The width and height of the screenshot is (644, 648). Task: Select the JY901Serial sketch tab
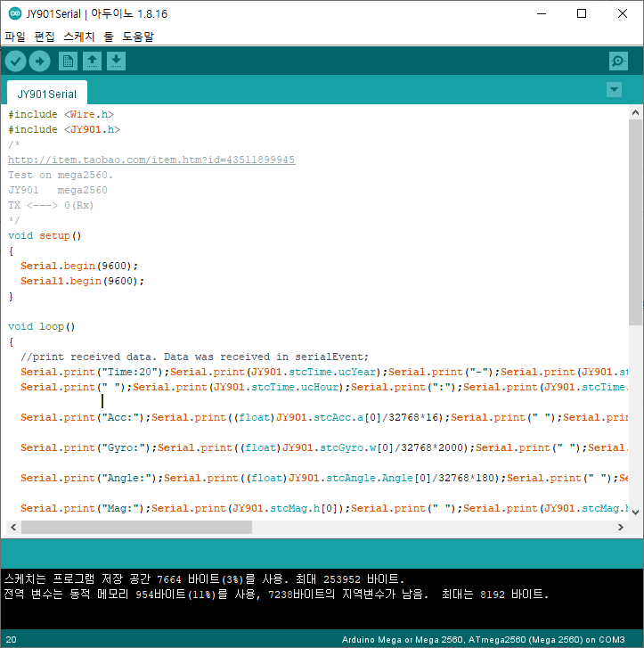(47, 94)
